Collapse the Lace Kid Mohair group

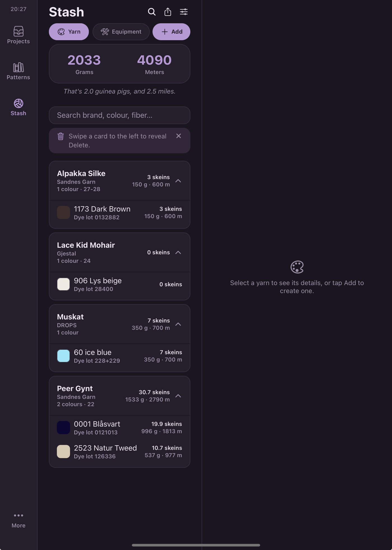click(x=178, y=253)
